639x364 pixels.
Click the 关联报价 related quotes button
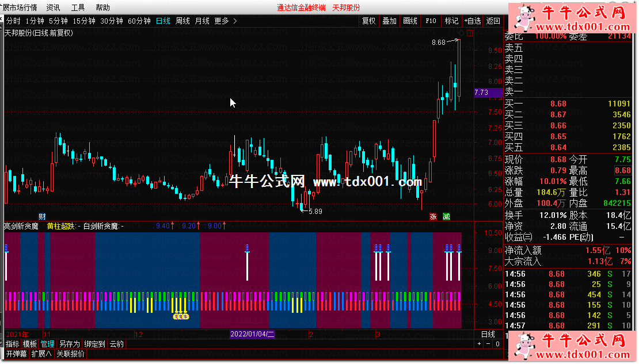pos(70,354)
